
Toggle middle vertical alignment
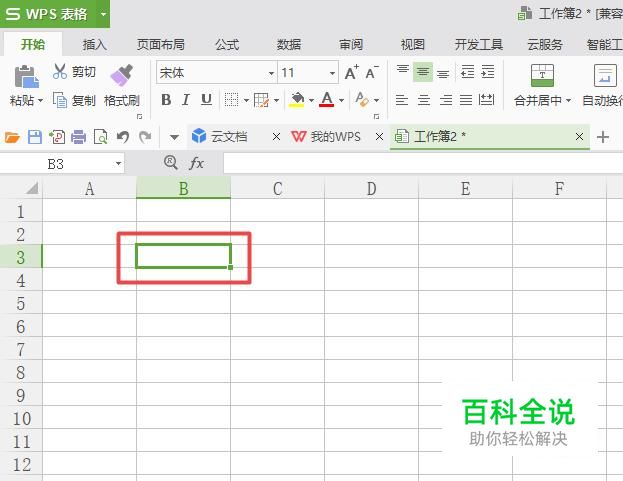point(423,72)
